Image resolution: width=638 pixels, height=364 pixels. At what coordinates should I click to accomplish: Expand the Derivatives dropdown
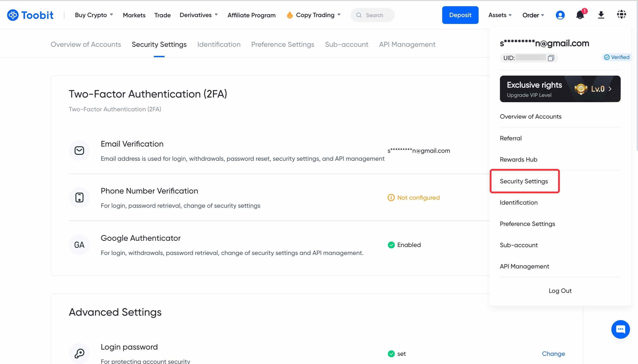[x=198, y=15]
